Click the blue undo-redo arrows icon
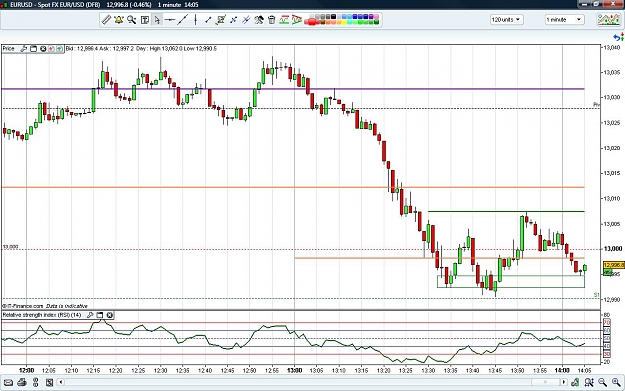 tap(619, 37)
